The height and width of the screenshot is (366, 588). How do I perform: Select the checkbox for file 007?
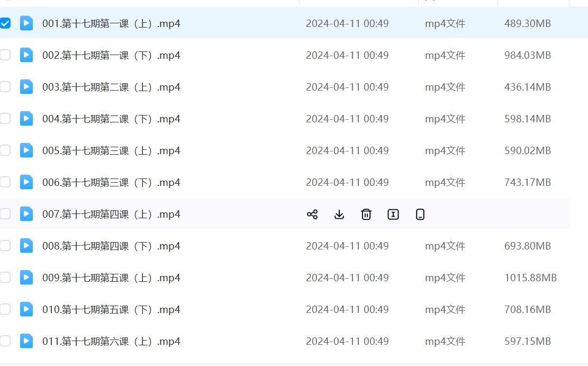(x=5, y=214)
